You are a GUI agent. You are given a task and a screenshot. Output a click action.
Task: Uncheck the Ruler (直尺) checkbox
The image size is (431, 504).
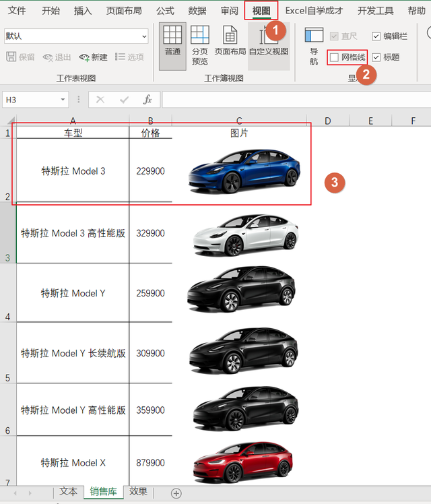pyautogui.click(x=334, y=36)
